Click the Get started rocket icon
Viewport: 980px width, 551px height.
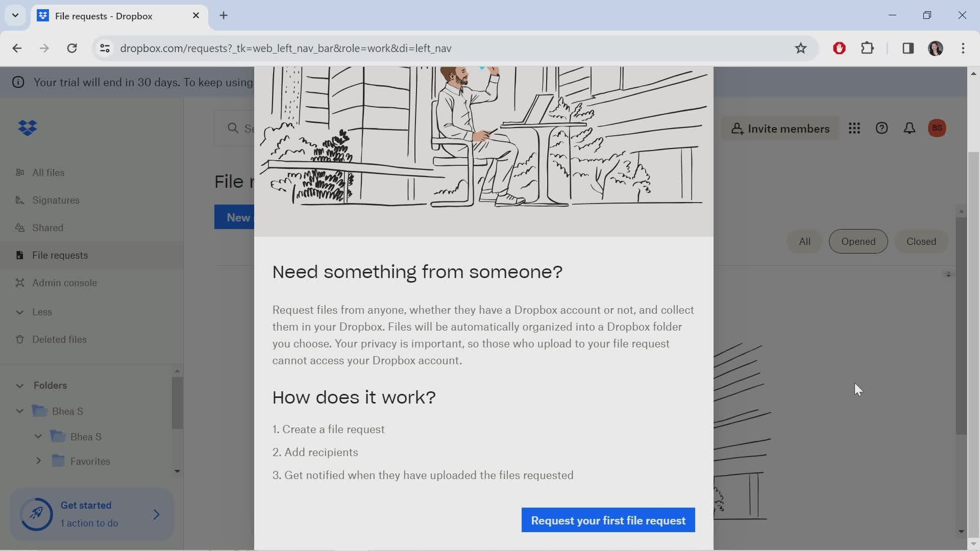(x=37, y=513)
